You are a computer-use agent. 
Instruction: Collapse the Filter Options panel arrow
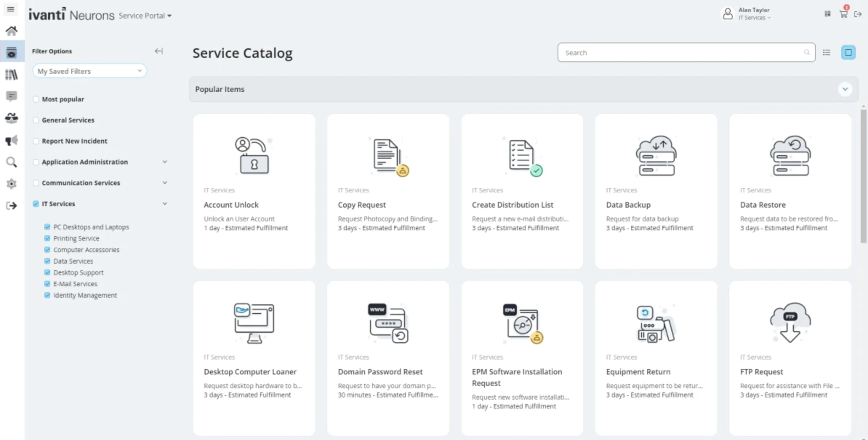159,51
